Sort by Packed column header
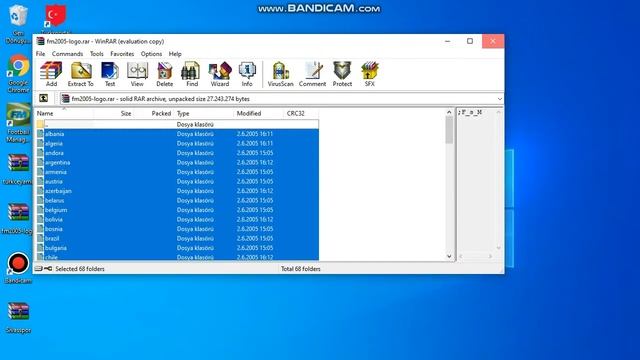 tap(153, 113)
